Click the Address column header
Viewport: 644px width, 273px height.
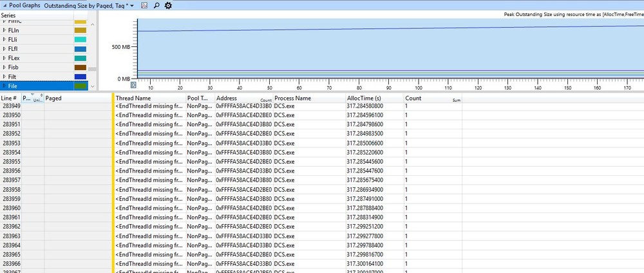(x=244, y=98)
